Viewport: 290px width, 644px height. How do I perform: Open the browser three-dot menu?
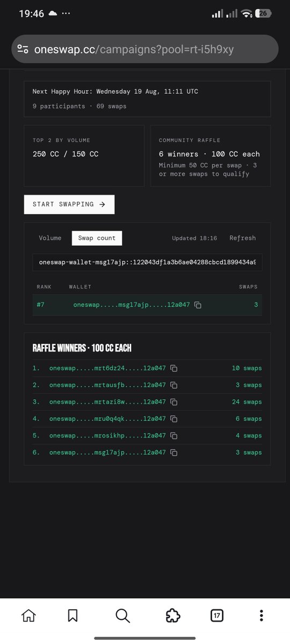click(261, 616)
